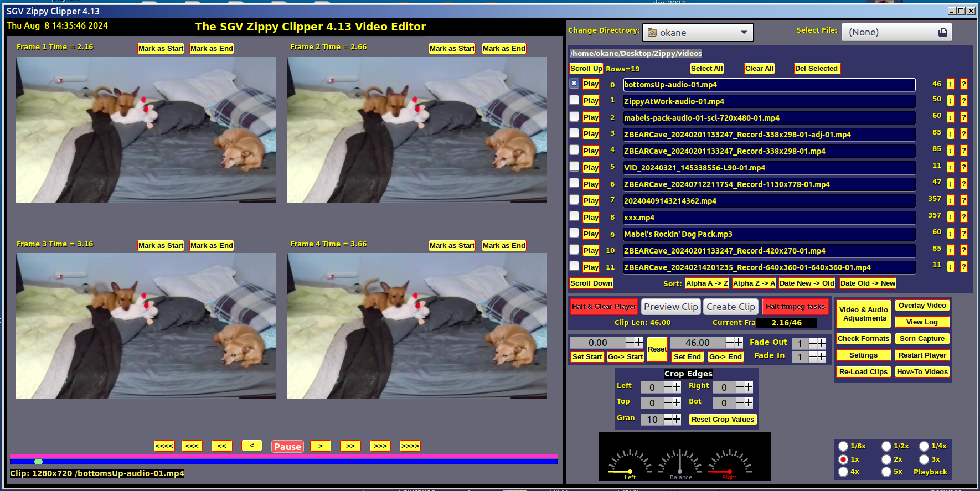The width and height of the screenshot is (980, 491).
Task: Click the reorder arrows icon for xxx.mp4 row
Action: point(951,217)
